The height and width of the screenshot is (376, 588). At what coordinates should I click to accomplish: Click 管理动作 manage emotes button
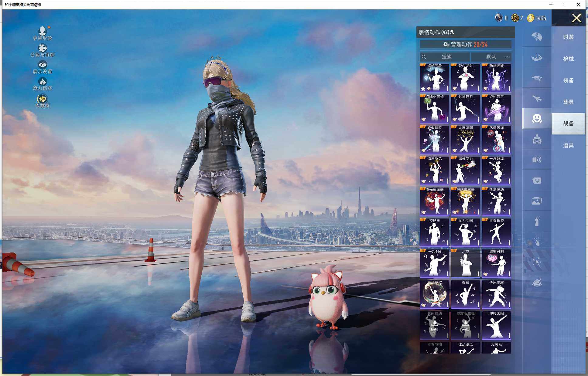(465, 44)
